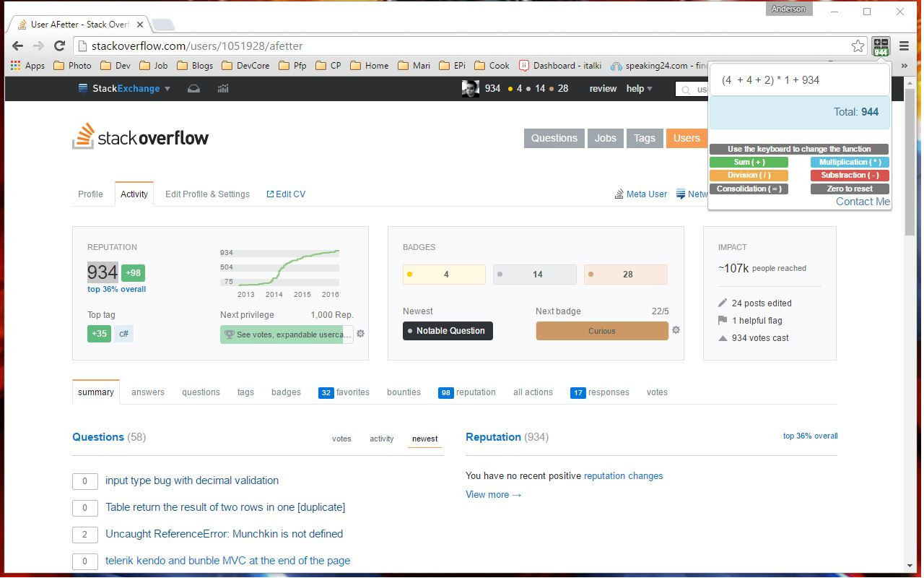Open privilege settings gear icon
The height and width of the screenshot is (578, 924).
click(360, 334)
